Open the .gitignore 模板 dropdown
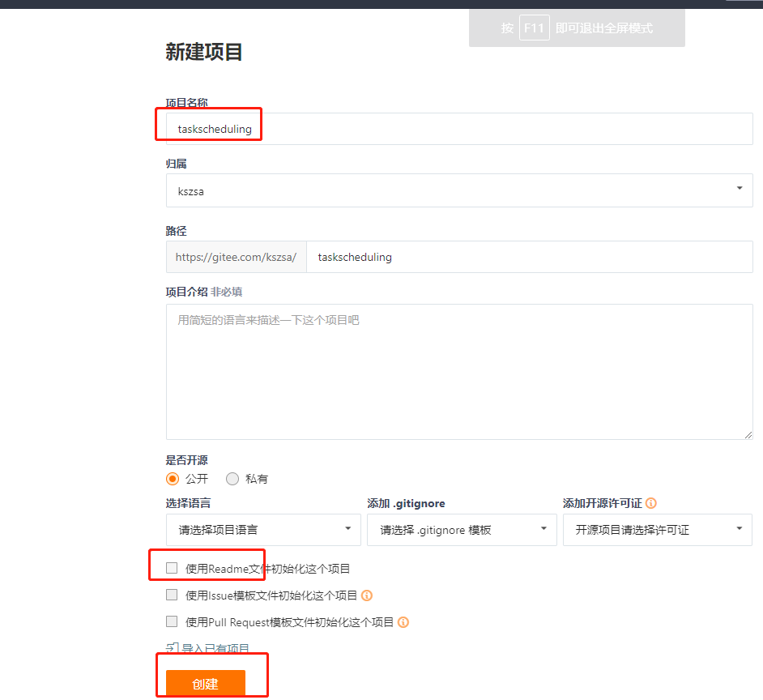Viewport: 763px width, 700px height. coord(462,530)
